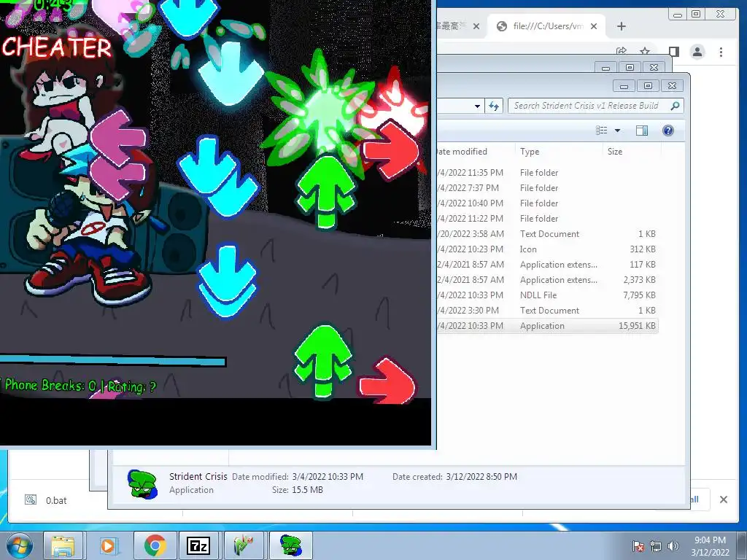The image size is (747, 560).
Task: Open a new Chrome tab
Action: click(x=622, y=26)
